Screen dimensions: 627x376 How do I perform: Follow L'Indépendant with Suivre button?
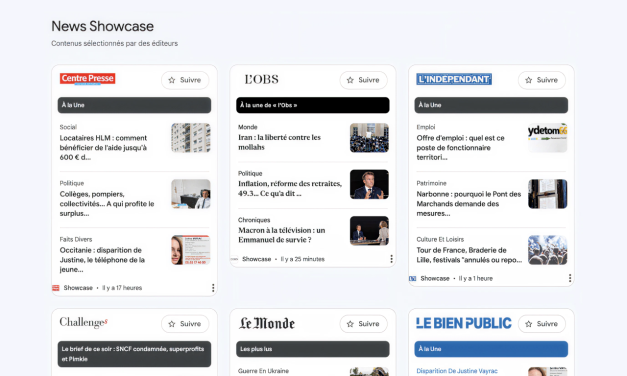(x=542, y=80)
